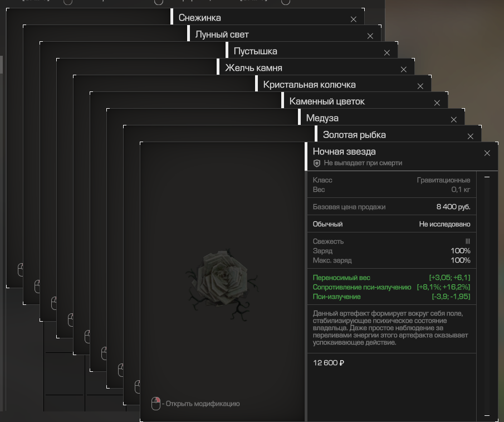Click the Базовая цена продажи label
Viewport: 504px width, 422px height.
(x=349, y=207)
